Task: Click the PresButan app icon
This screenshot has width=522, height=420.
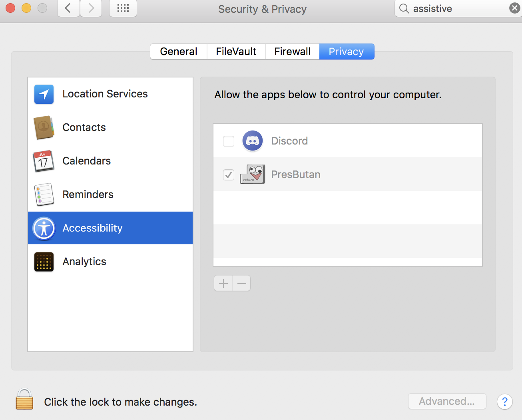Action: pos(253,174)
